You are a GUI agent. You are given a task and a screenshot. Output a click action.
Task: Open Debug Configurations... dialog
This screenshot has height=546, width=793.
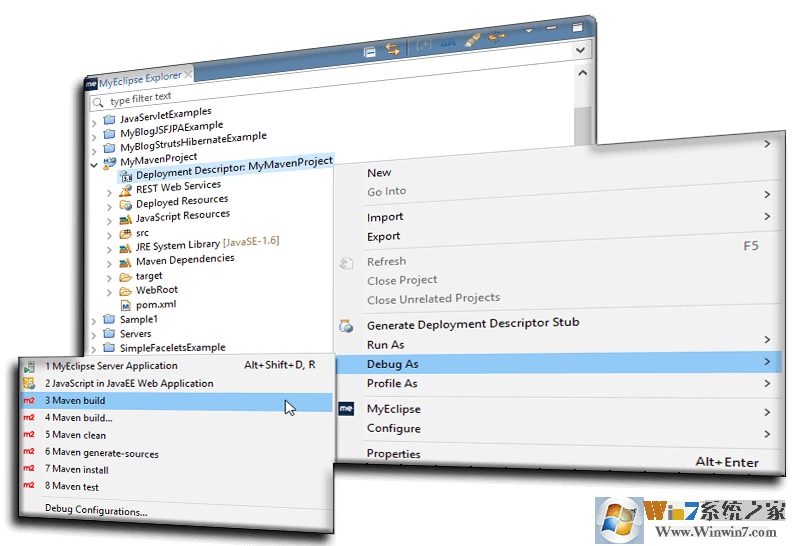click(96, 511)
